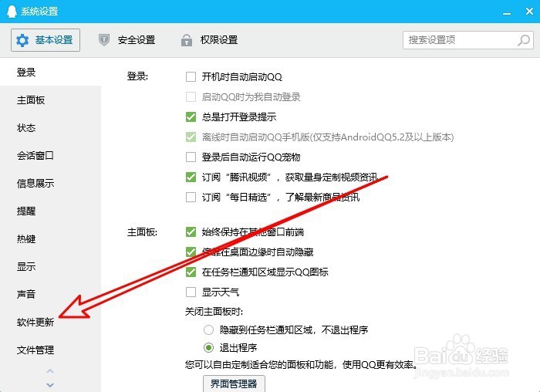Select the 退出程序 radio option
This screenshot has width=540, height=392.
[x=209, y=347]
